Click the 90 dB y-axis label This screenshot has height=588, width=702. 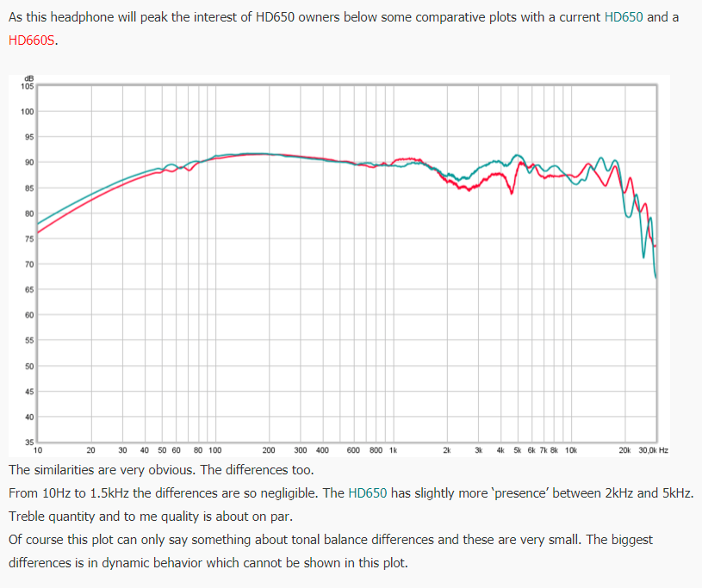[x=28, y=163]
